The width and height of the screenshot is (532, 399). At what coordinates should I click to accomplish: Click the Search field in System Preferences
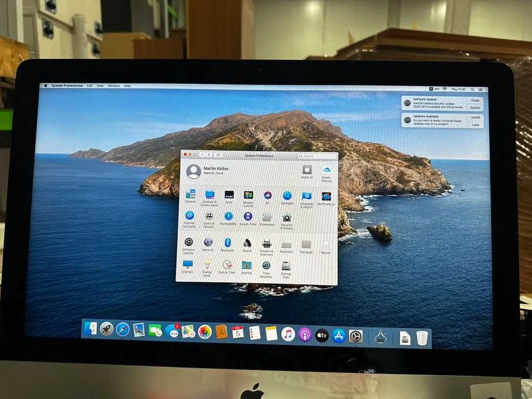(x=317, y=156)
